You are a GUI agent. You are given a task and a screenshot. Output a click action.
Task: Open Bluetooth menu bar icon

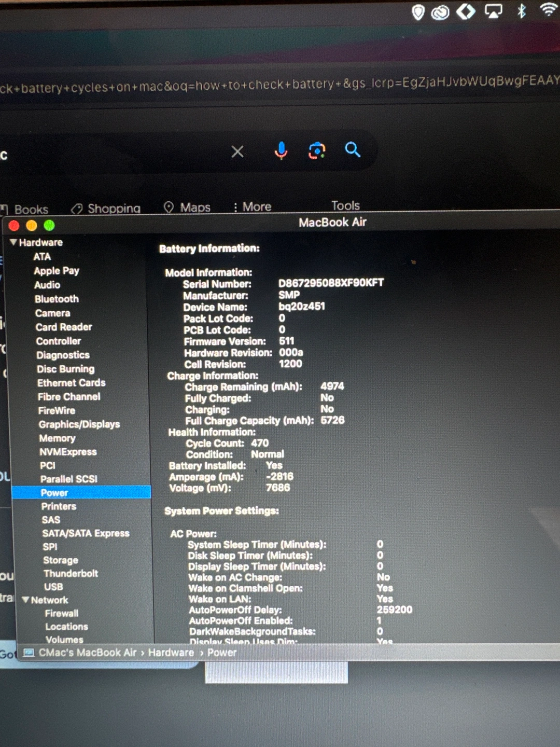point(522,11)
